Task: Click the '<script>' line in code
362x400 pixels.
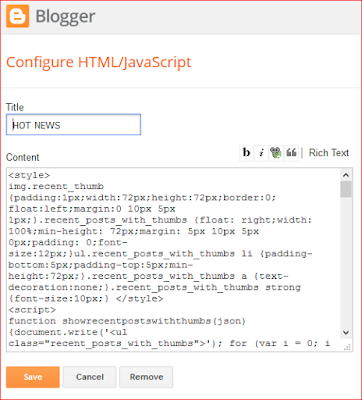Action: pos(32,310)
